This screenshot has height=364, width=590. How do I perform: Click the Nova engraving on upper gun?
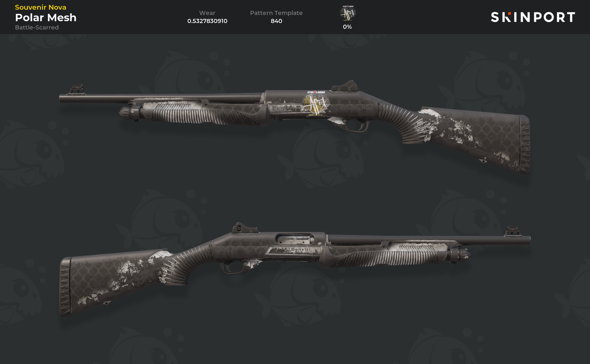tap(279, 108)
